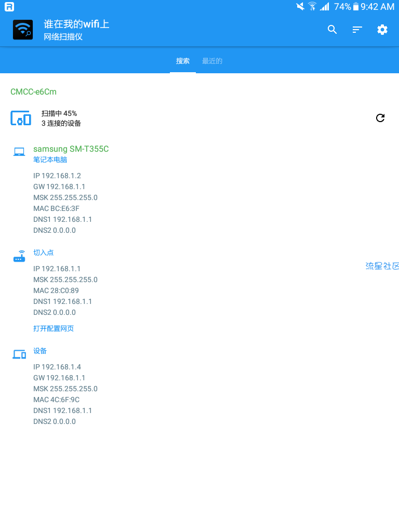Screen dimensions: 399x532
Task: Tap the 扫描中 45% progress text
Action: 59,113
